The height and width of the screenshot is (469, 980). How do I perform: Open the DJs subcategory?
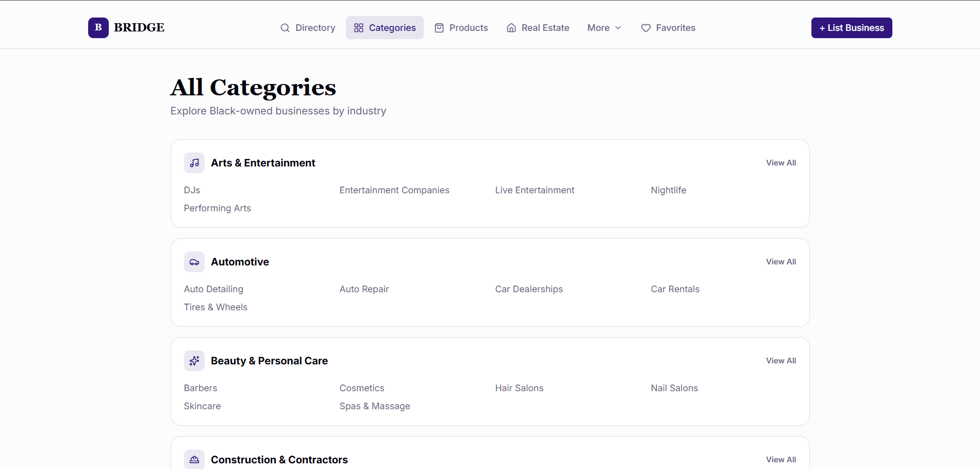[x=192, y=190]
